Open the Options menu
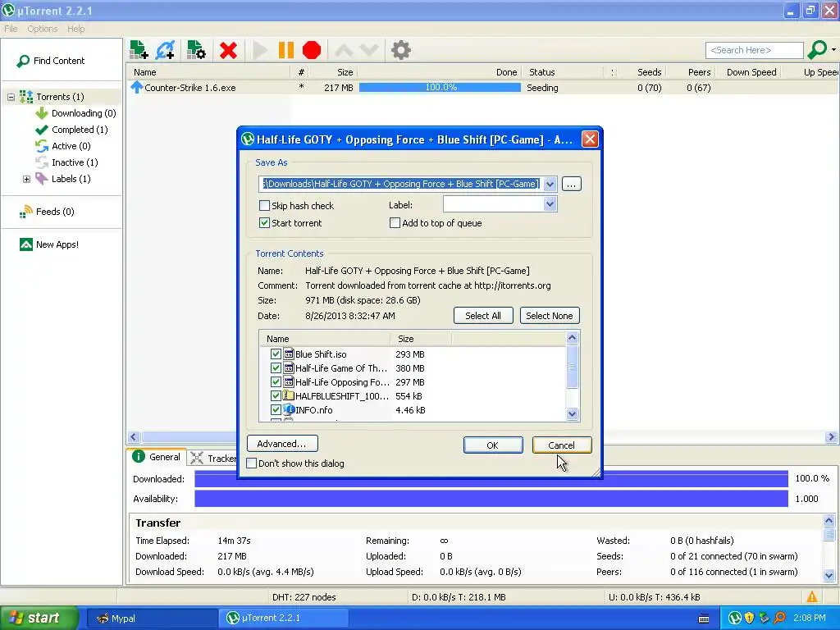 tap(43, 29)
